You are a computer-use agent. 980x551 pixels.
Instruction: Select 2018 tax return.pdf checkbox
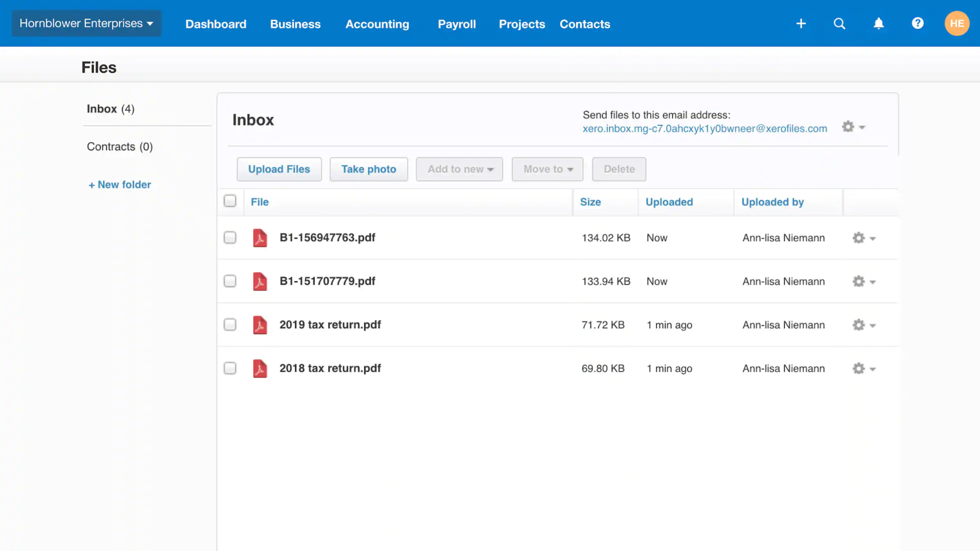230,368
